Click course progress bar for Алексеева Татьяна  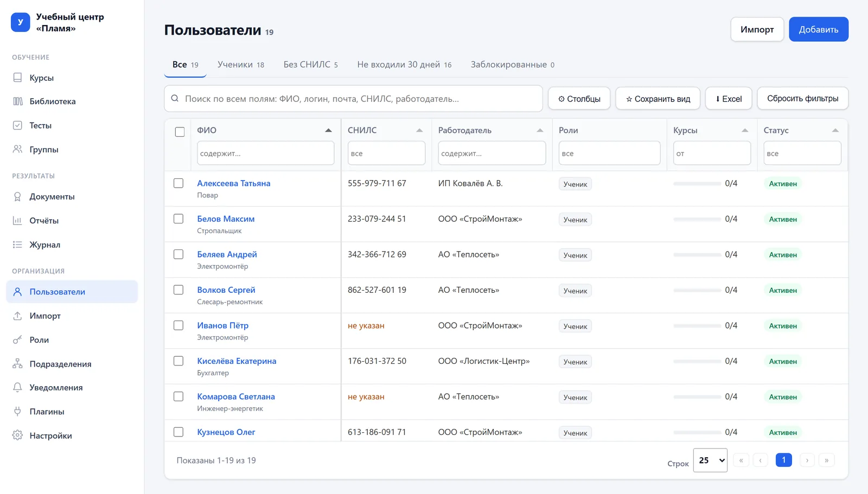pyautogui.click(x=697, y=184)
